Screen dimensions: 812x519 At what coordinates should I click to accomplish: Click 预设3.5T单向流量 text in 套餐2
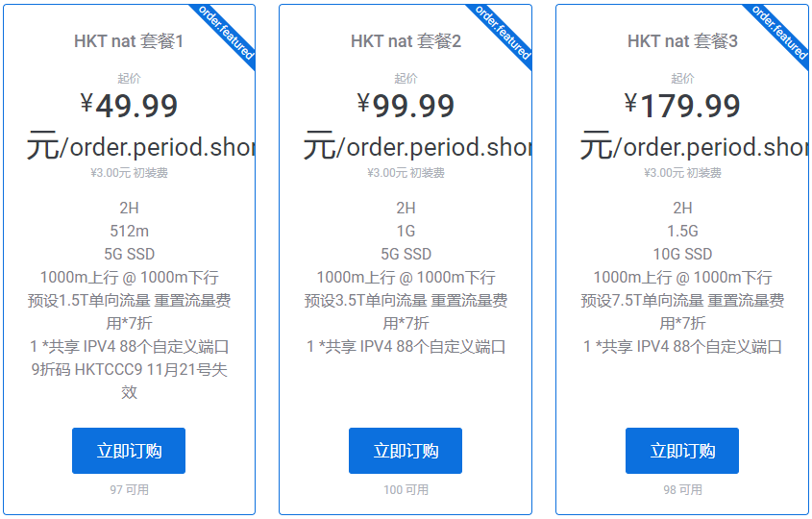point(365,301)
